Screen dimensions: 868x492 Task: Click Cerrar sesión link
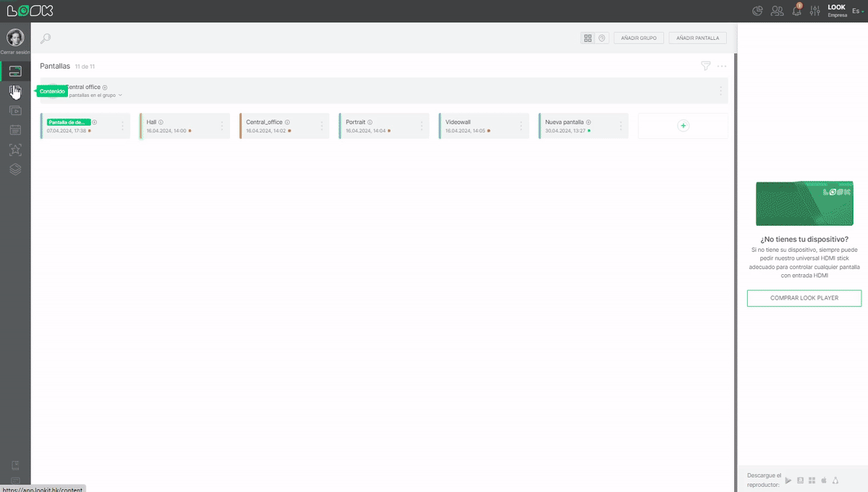[x=15, y=52]
